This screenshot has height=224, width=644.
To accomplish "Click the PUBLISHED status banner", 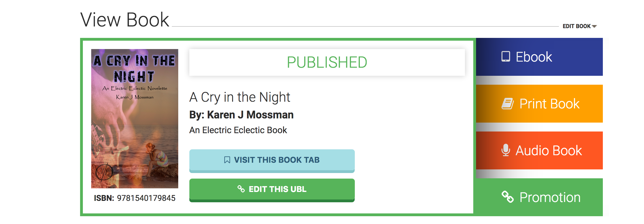I will pyautogui.click(x=327, y=62).
